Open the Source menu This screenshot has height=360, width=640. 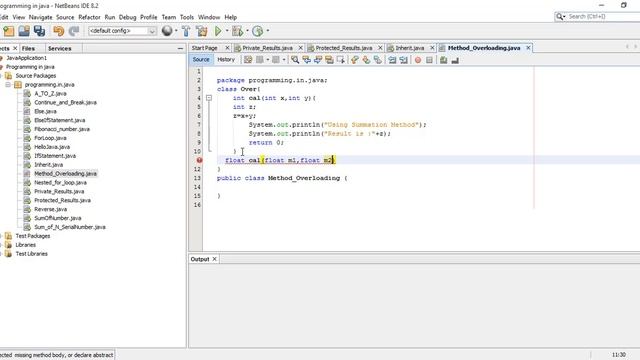coord(65,17)
